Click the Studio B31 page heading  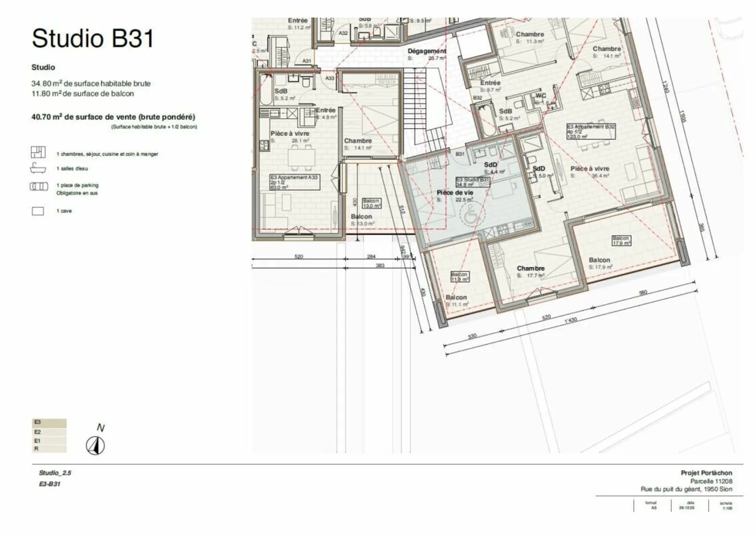pyautogui.click(x=92, y=37)
